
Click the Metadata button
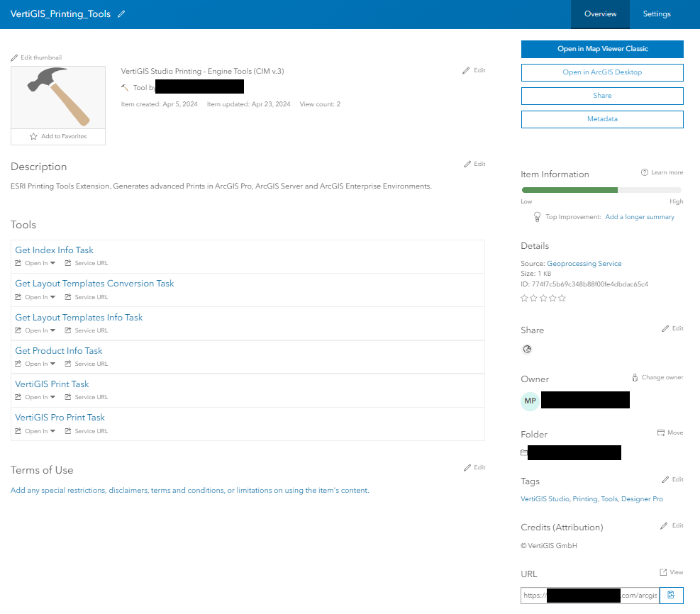click(x=602, y=119)
